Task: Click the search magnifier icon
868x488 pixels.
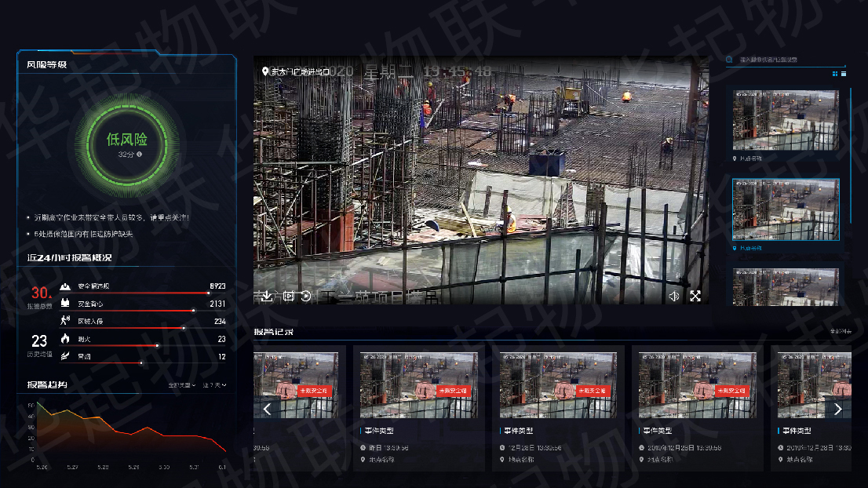Action: pos(729,59)
